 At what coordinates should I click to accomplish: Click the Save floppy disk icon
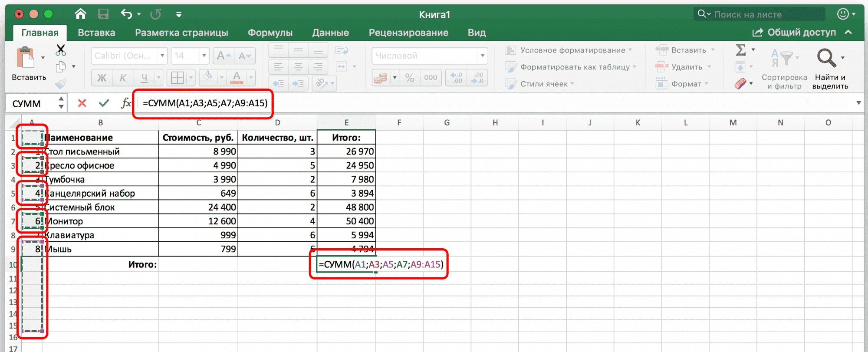pyautogui.click(x=103, y=14)
